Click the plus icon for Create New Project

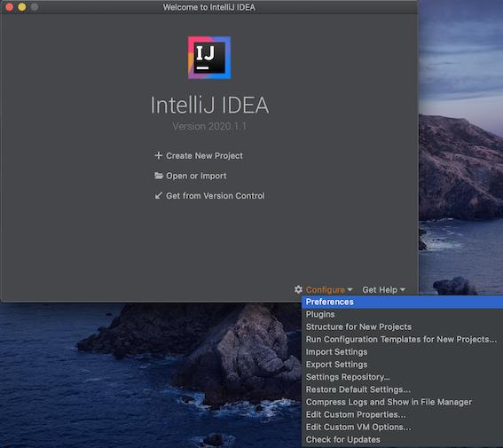coord(158,155)
